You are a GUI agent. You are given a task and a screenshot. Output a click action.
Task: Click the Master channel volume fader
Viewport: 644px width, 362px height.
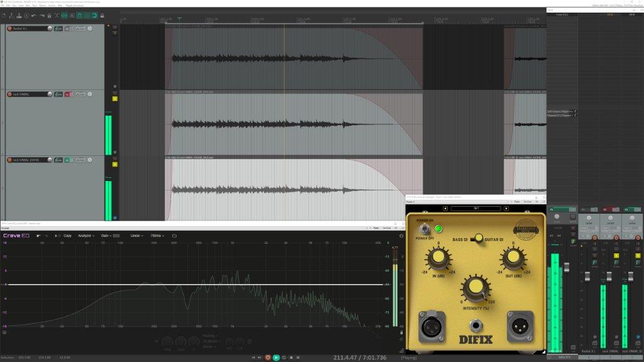point(566,267)
